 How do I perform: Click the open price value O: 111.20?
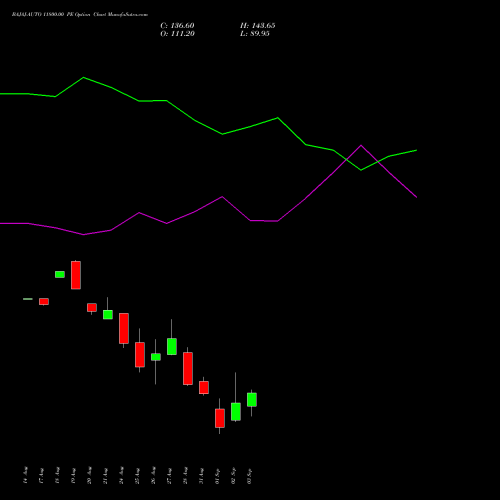[x=177, y=34]
